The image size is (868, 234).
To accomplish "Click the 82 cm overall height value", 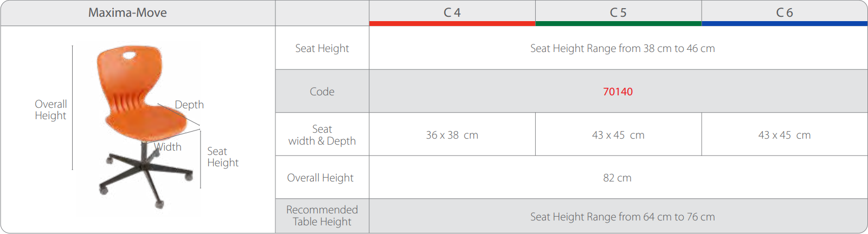I will pos(617,178).
